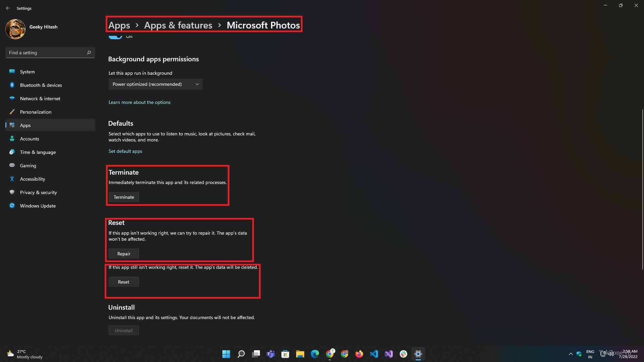Screen dimensions: 644x362
Task: Open Set default apps link
Action: pos(125,151)
